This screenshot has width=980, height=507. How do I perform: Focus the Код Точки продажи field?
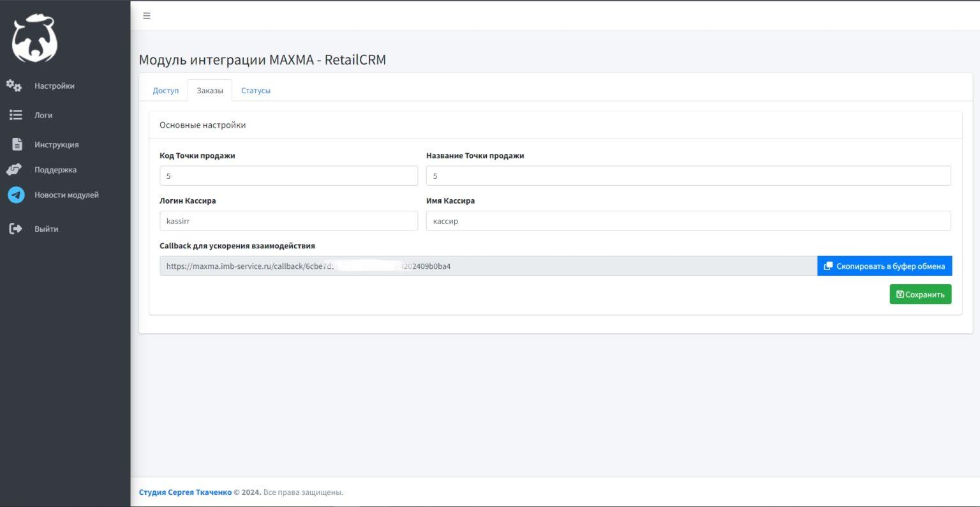[288, 176]
